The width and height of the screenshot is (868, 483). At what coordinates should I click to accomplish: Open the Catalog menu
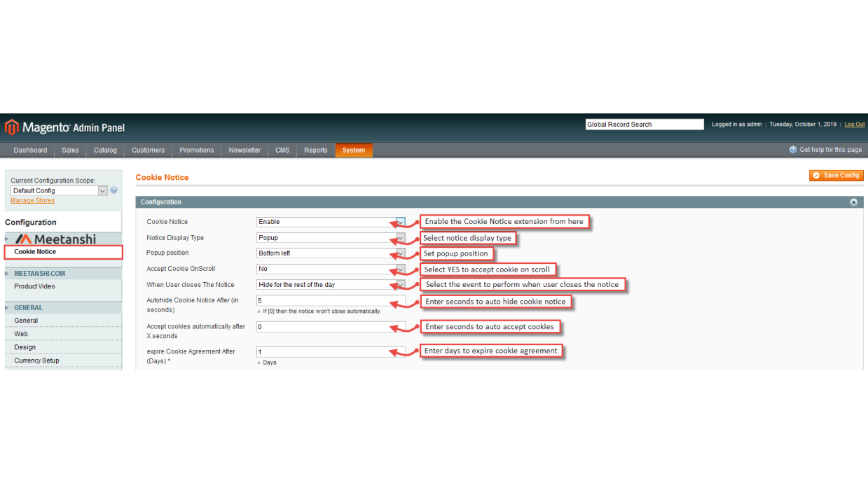[105, 150]
